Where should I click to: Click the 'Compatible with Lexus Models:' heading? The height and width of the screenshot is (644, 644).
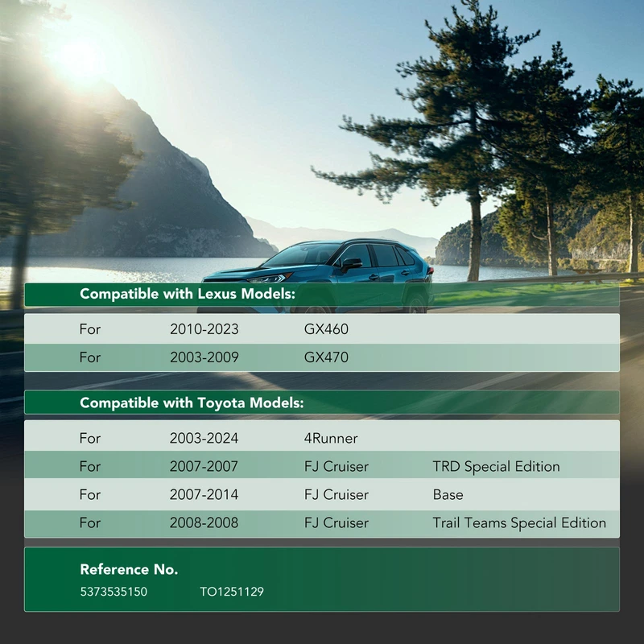click(188, 294)
